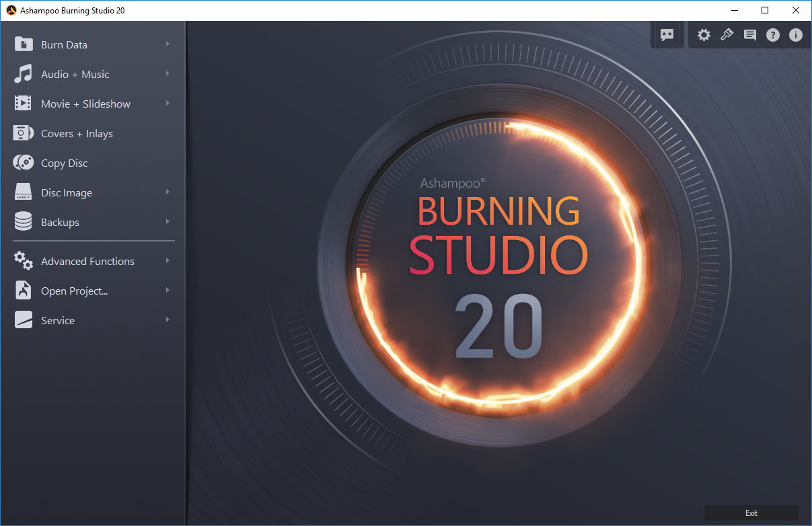The width and height of the screenshot is (812, 526).
Task: Click the Exit button
Action: pyautogui.click(x=751, y=513)
